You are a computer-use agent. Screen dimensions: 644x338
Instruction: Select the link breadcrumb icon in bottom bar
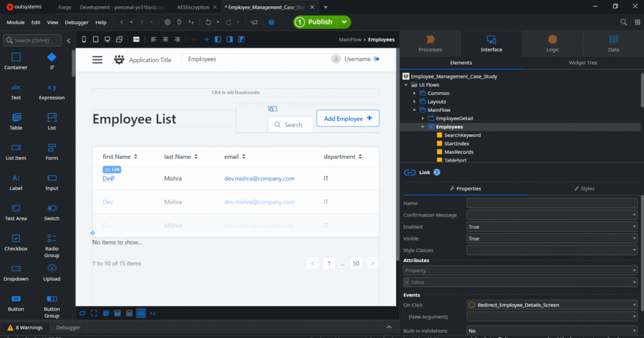[x=141, y=313]
